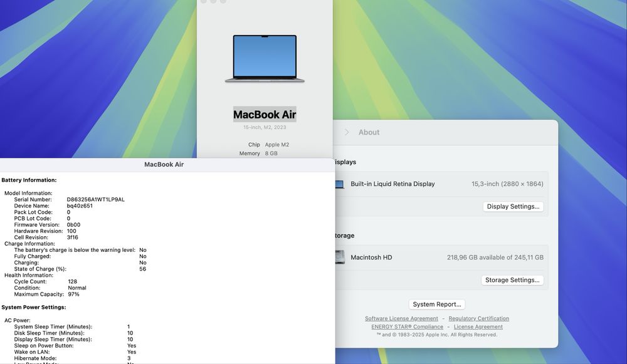
Task: Click the Condition value 'Normal'
Action: coord(77,288)
